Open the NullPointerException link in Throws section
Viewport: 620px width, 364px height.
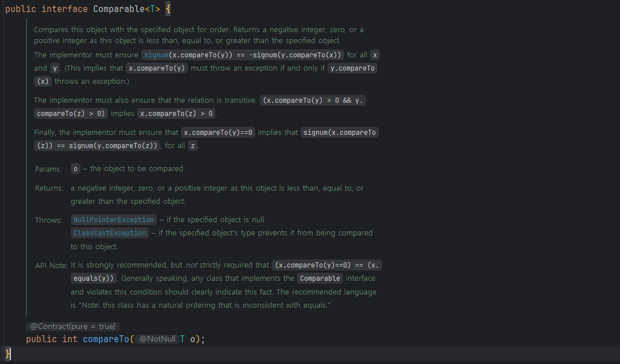(x=114, y=220)
